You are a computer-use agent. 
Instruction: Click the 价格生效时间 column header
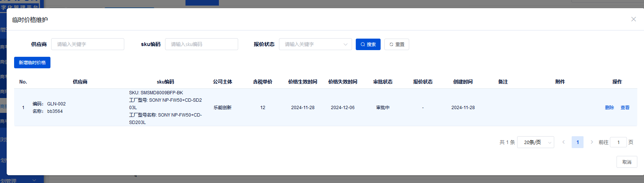tap(303, 82)
